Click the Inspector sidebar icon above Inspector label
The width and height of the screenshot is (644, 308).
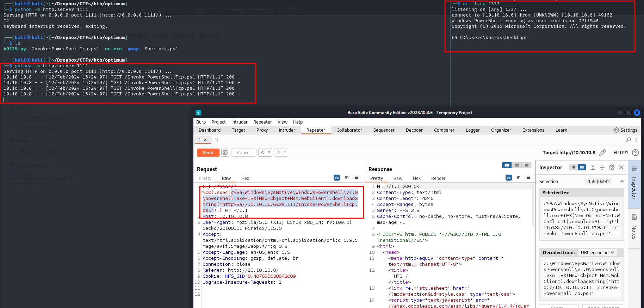pyautogui.click(x=634, y=169)
